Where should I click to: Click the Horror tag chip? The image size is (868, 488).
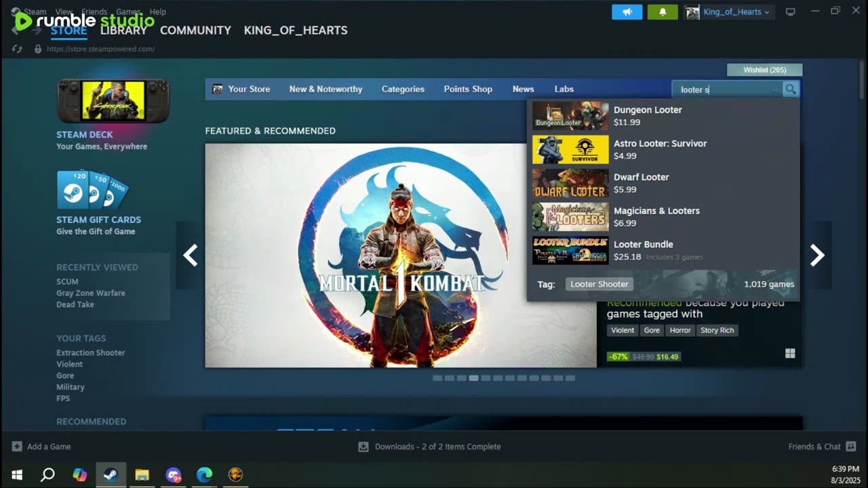point(680,330)
